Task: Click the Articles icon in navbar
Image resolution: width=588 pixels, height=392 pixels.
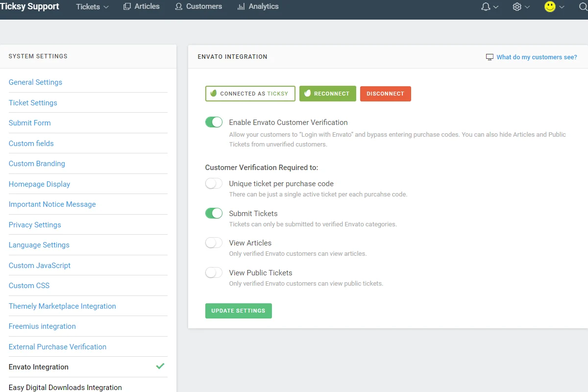Action: tap(127, 7)
